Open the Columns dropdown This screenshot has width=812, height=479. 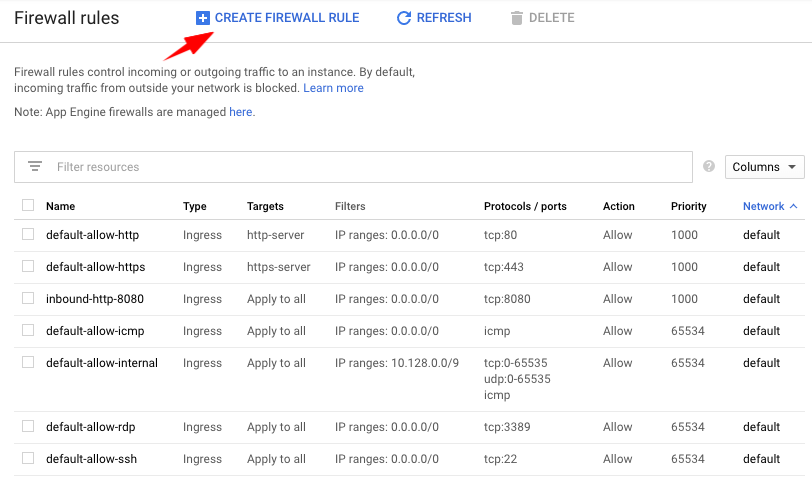[764, 167]
